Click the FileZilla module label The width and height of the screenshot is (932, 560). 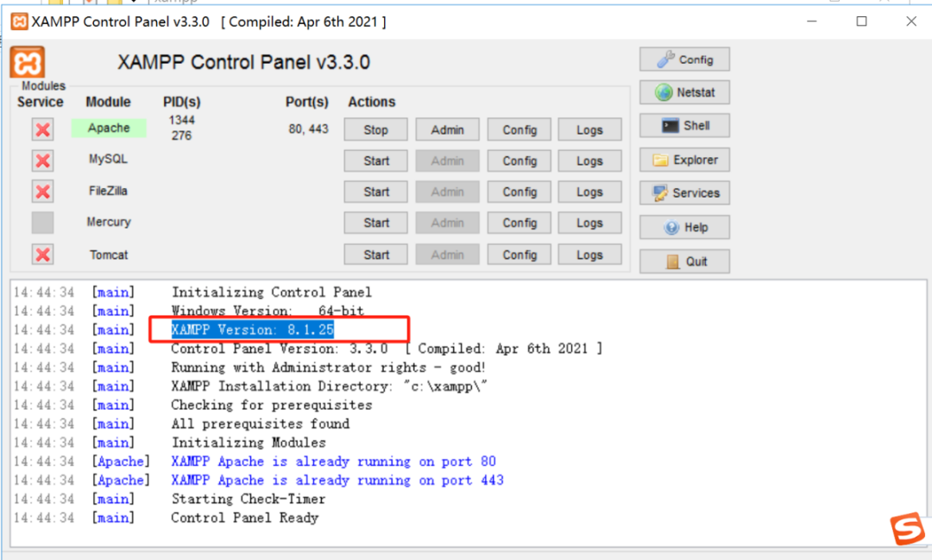point(108,191)
